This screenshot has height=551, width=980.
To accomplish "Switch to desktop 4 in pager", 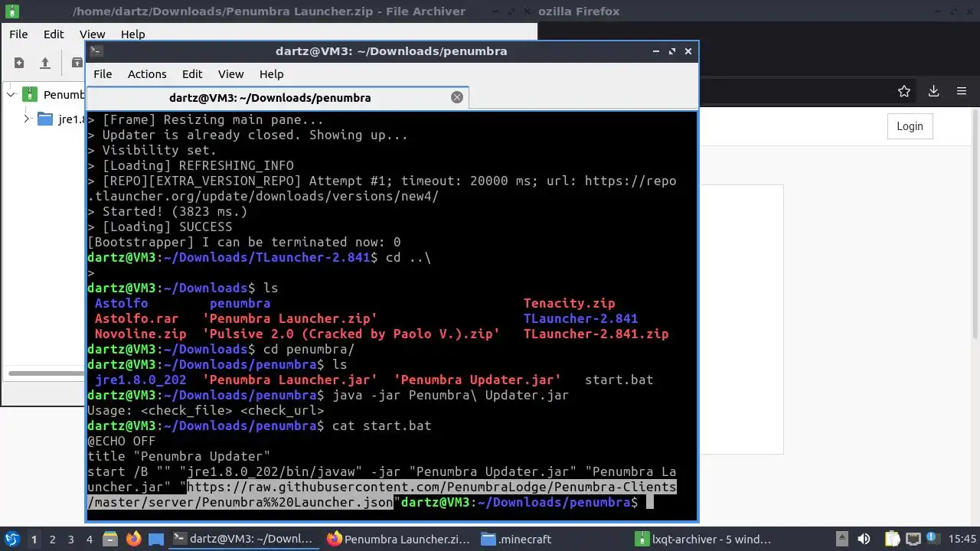I will 89,539.
